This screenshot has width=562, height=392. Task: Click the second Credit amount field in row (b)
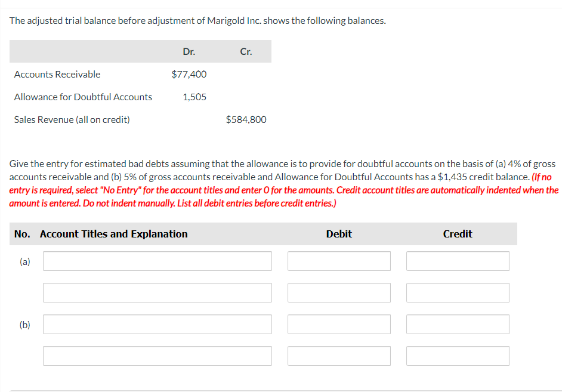(458, 356)
